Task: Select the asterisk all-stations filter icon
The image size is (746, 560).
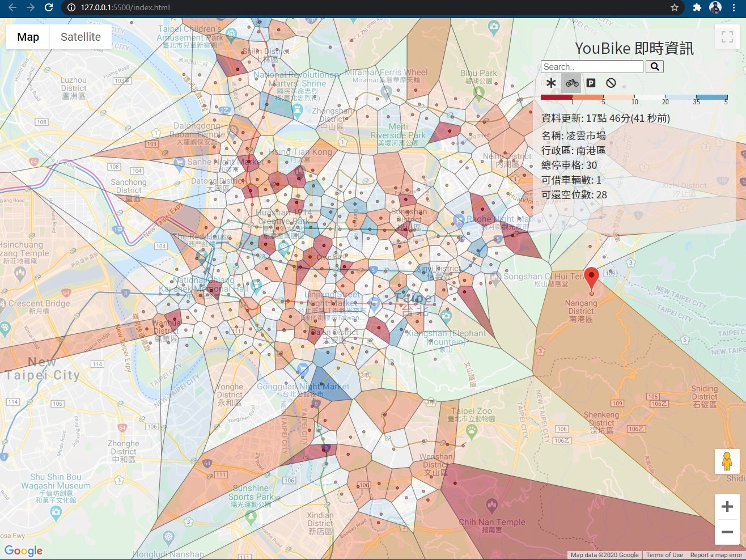Action: click(551, 83)
